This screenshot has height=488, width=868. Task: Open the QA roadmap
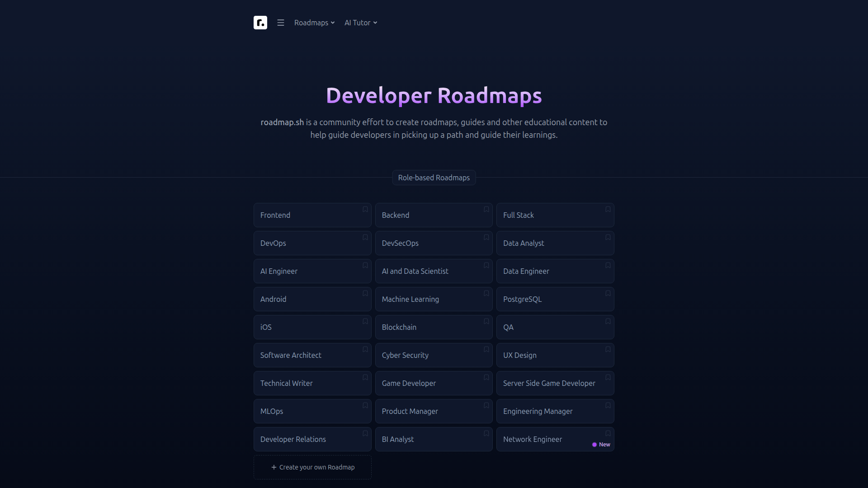[x=555, y=327]
